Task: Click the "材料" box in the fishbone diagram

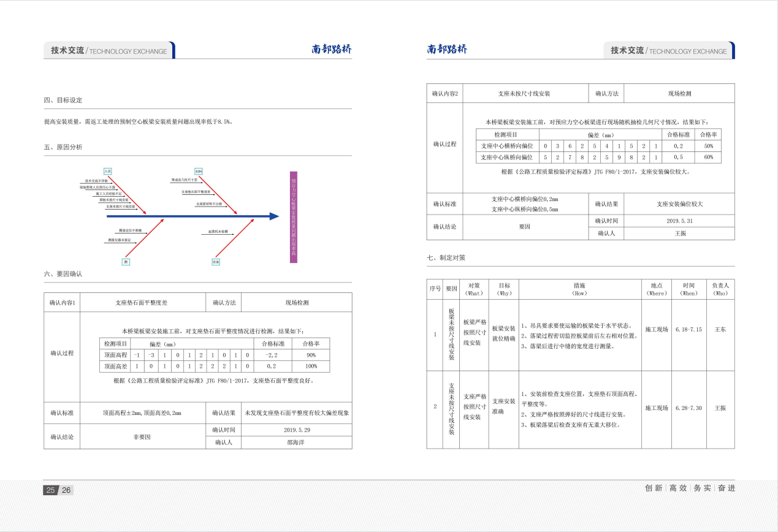Action: pyautogui.click(x=199, y=172)
